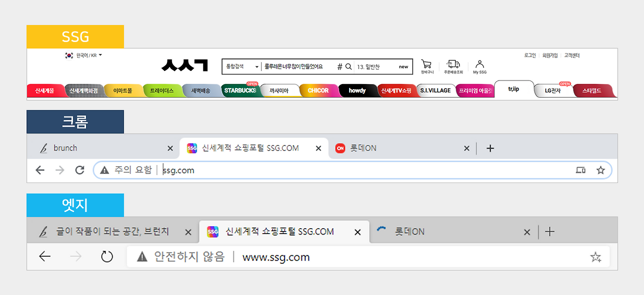
Task: Click the 로그인 link
Action: 530,55
